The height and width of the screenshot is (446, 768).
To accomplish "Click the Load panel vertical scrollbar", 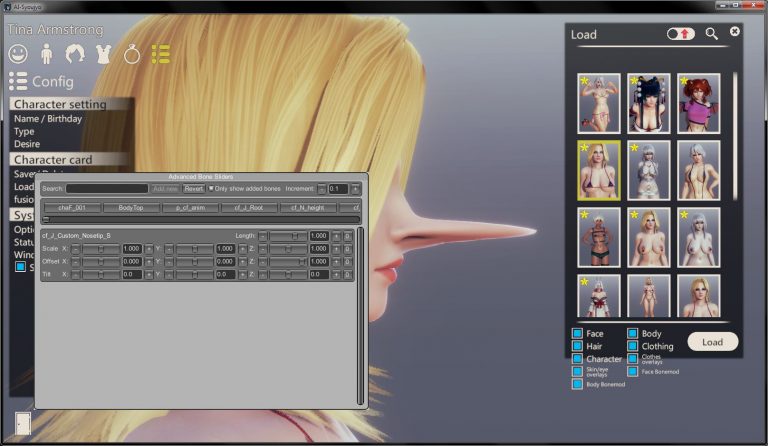I will (x=734, y=136).
